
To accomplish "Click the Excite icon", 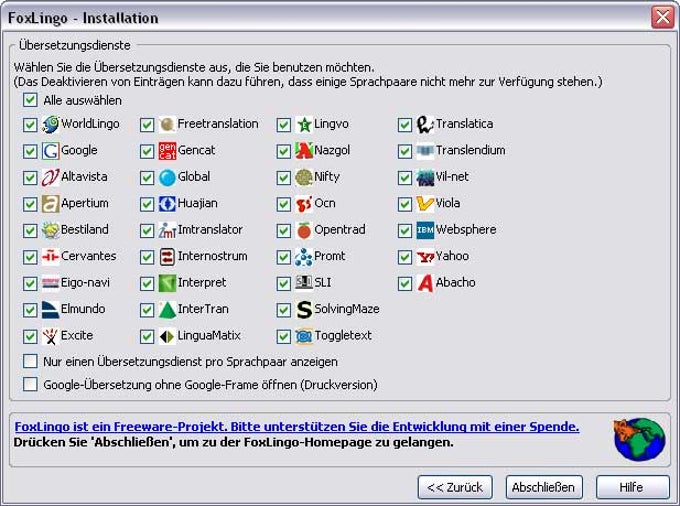I will 50,336.
